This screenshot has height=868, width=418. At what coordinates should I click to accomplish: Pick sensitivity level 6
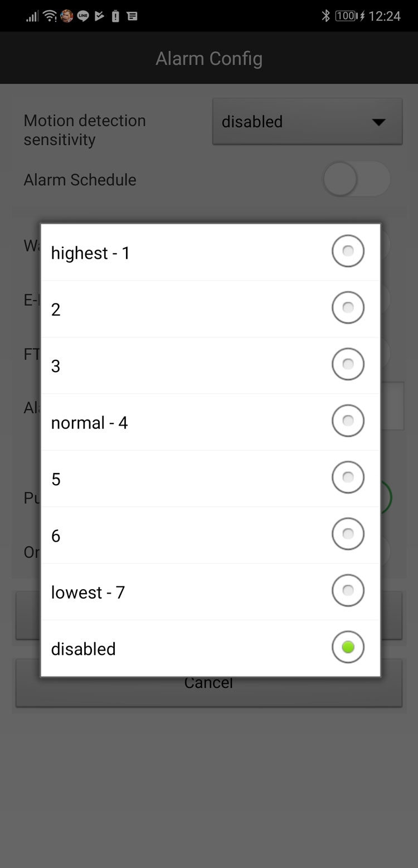(348, 534)
